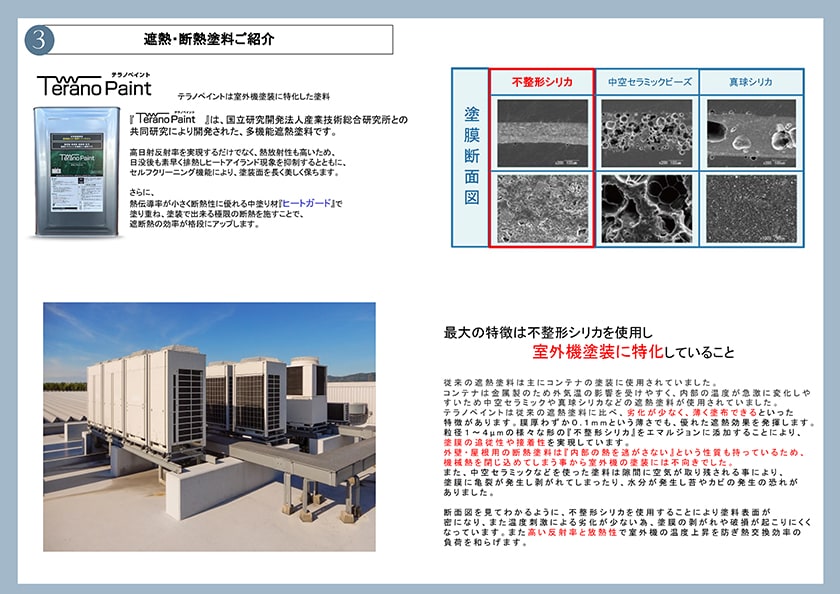Select the 真球シリカ column header
840x594 pixels.
751,82
